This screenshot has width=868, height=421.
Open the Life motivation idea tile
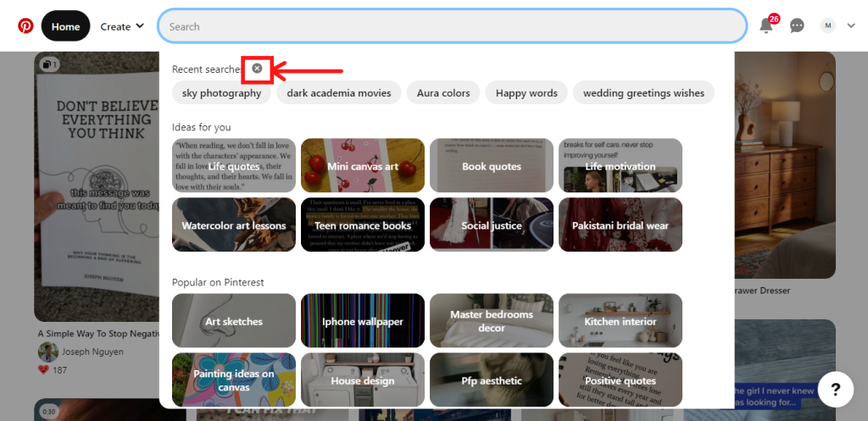(620, 165)
